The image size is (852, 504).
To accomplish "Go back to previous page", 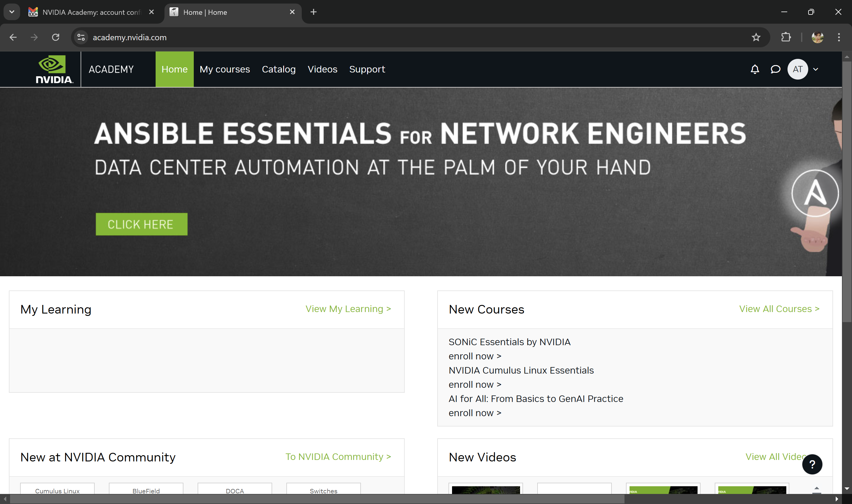I will tap(13, 37).
